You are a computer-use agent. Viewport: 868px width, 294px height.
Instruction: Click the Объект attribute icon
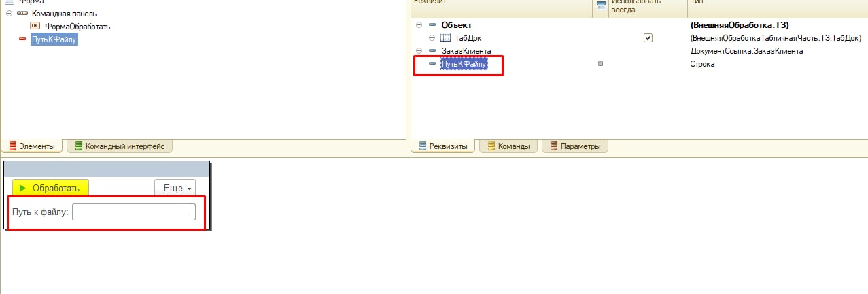click(x=433, y=25)
